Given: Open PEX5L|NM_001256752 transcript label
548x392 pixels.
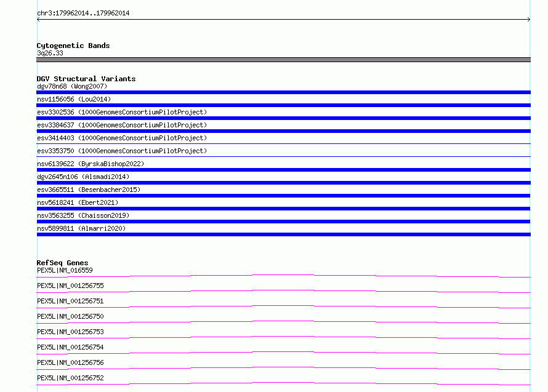Looking at the screenshot, I should click(70, 378).
